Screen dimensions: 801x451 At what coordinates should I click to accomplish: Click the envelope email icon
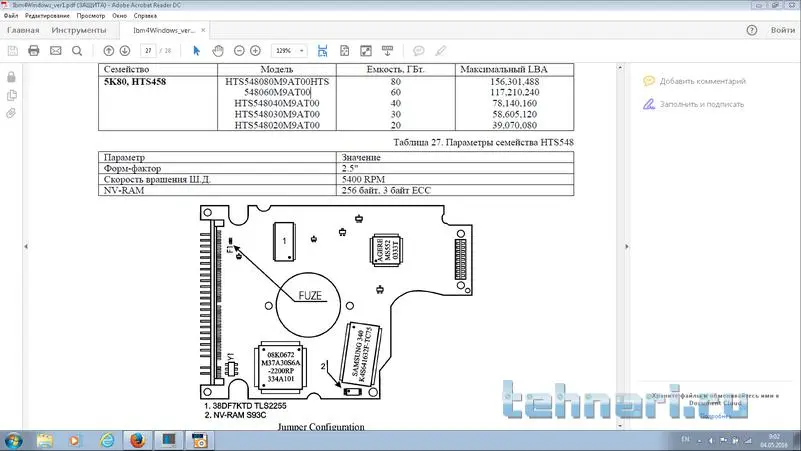coord(55,50)
